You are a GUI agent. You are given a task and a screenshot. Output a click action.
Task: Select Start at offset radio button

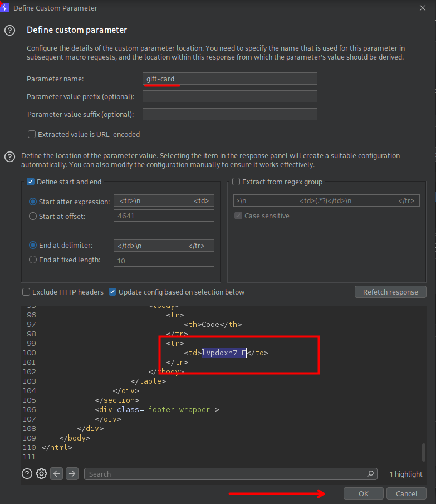pyautogui.click(x=33, y=216)
